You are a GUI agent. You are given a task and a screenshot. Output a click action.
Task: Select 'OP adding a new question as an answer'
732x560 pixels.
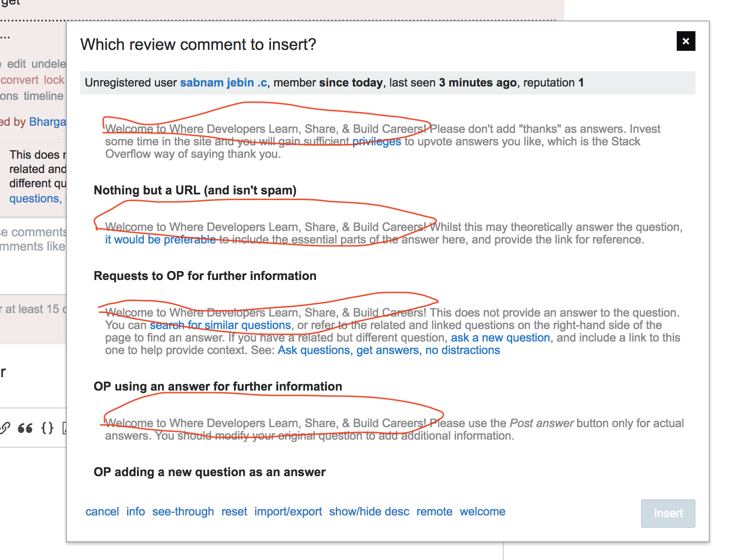click(210, 472)
